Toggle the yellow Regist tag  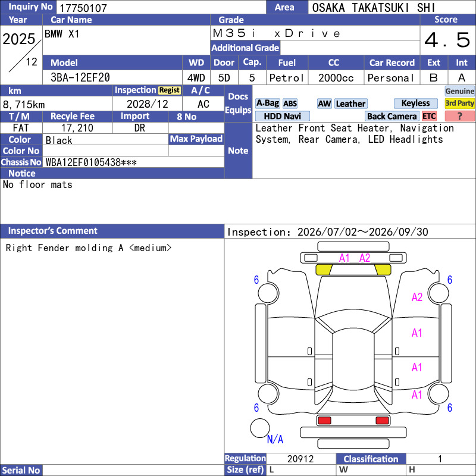[170, 90]
